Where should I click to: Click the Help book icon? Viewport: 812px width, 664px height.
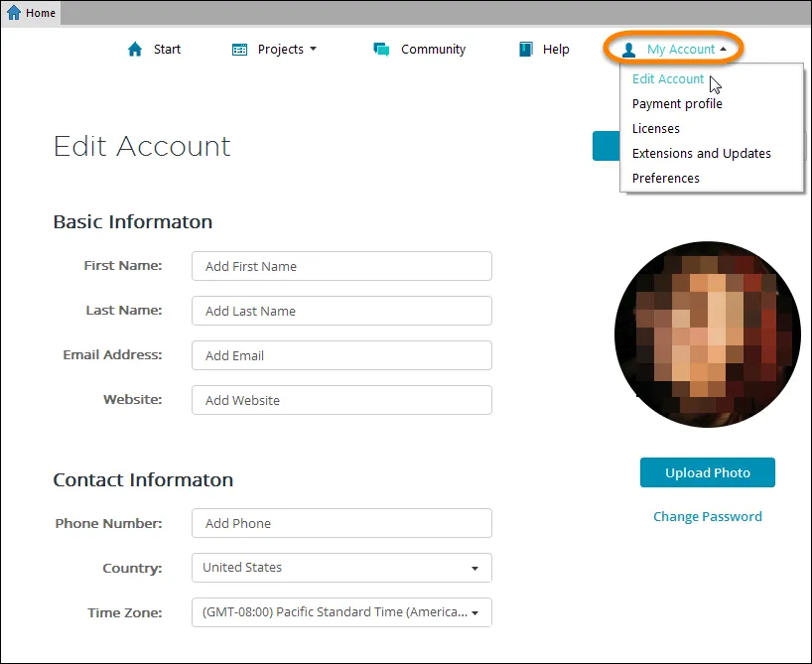(x=523, y=48)
